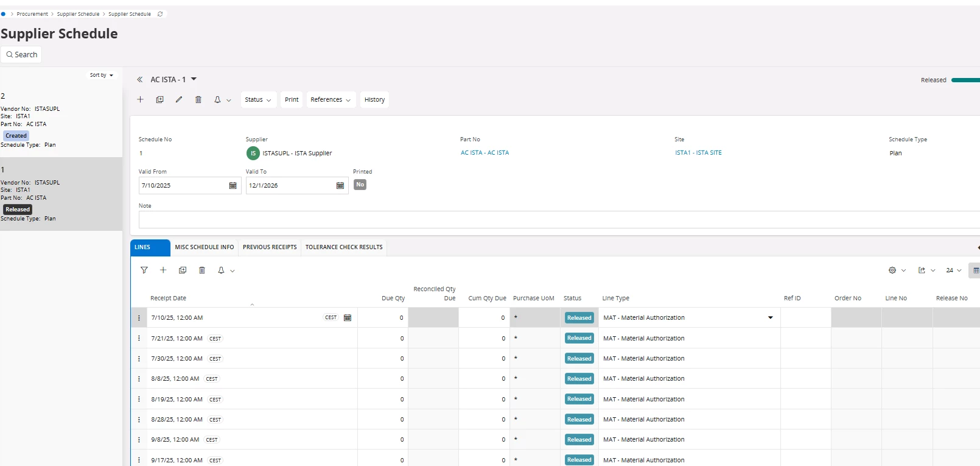
Task: Go to Procurement in breadcrumb
Action: point(32,14)
